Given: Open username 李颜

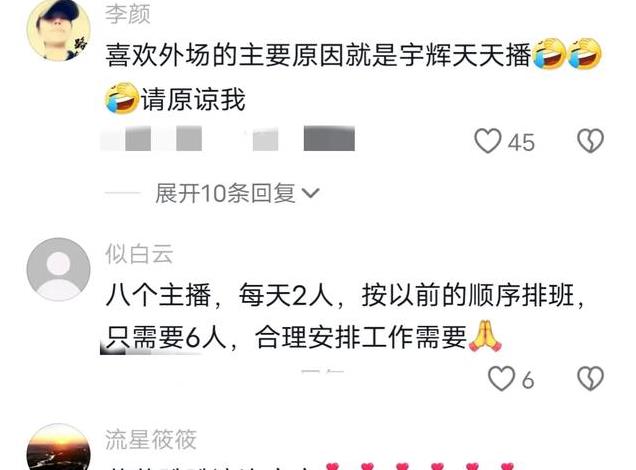Looking at the screenshot, I should tap(128, 13).
